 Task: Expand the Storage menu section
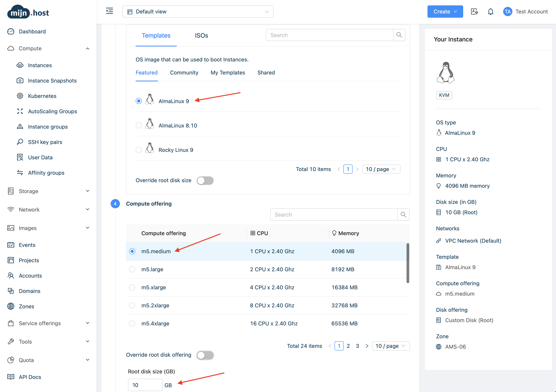[88, 191]
